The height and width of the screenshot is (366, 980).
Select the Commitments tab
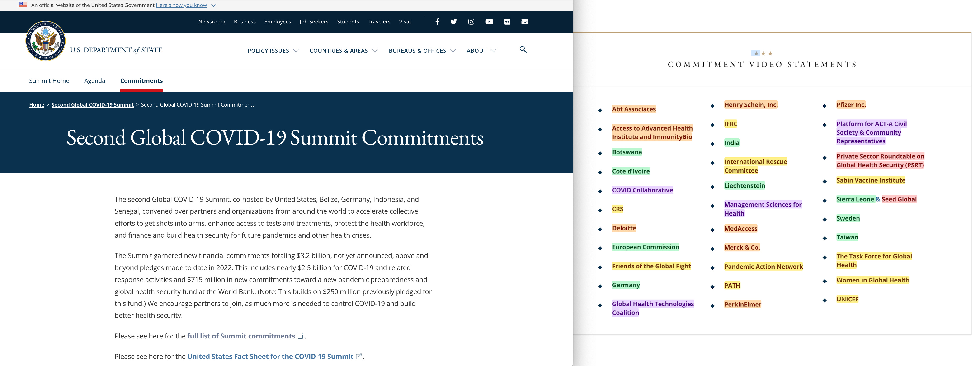pyautogui.click(x=141, y=81)
